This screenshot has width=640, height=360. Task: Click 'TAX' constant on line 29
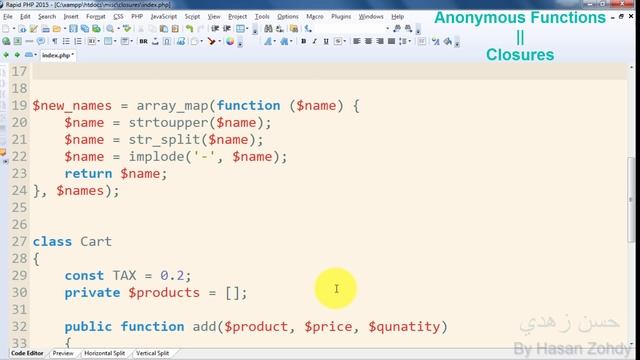(124, 276)
